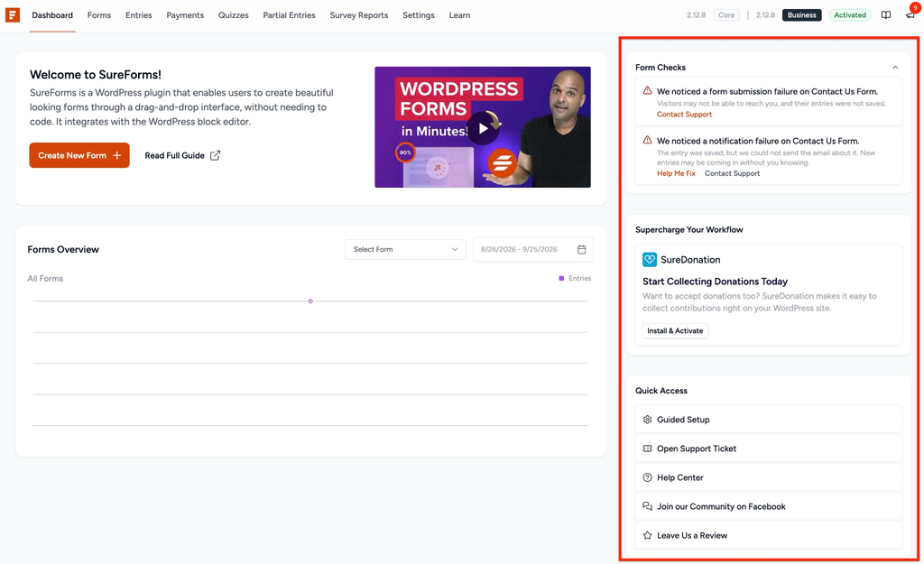
Task: Click Open Support Ticket link
Action: point(769,448)
